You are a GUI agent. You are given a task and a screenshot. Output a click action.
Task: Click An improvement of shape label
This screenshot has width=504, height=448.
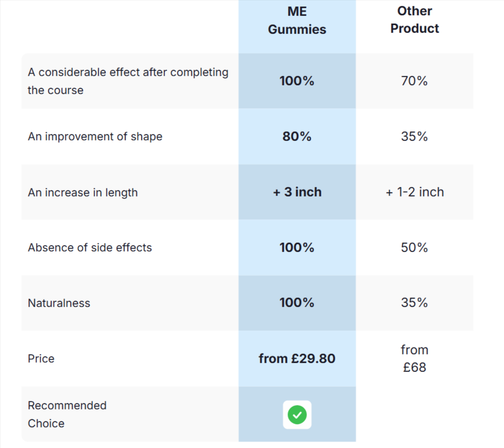click(95, 137)
